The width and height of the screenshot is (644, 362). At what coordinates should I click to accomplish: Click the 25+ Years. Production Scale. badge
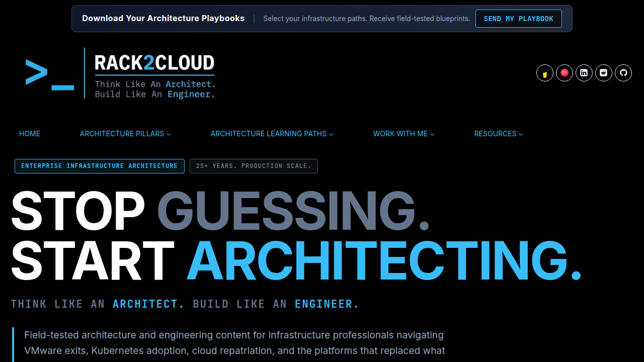tap(254, 166)
